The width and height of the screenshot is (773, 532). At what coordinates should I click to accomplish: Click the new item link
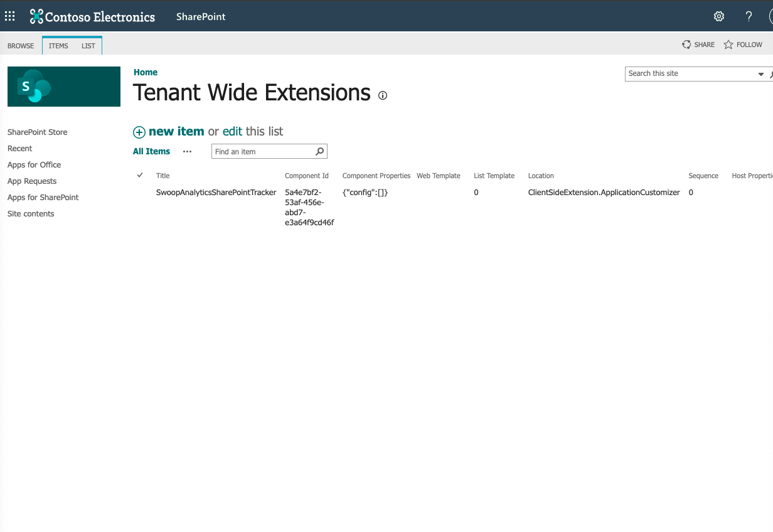176,131
